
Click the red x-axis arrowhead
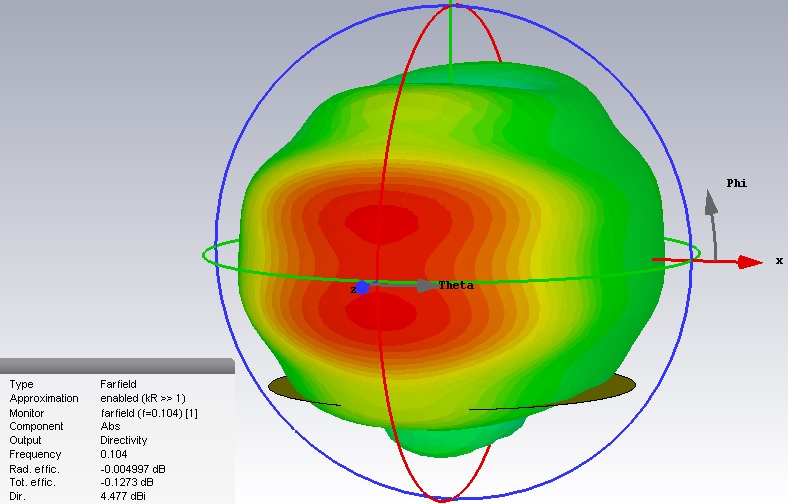tap(750, 262)
